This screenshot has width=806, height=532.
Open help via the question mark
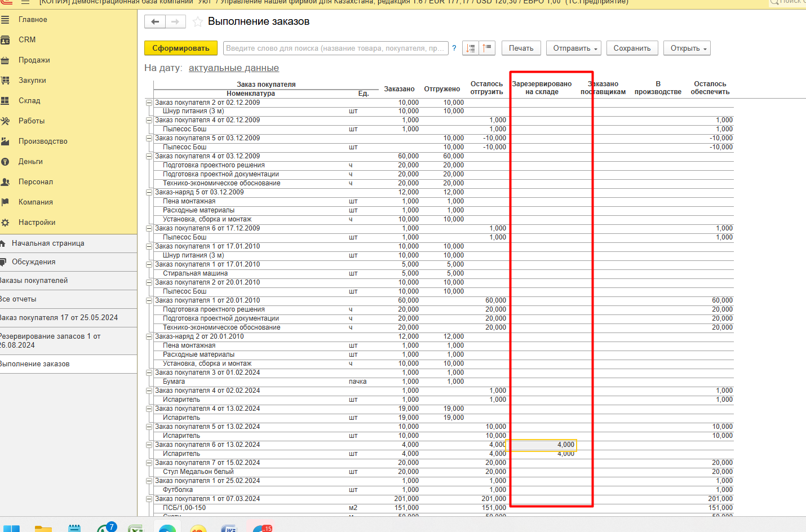454,48
